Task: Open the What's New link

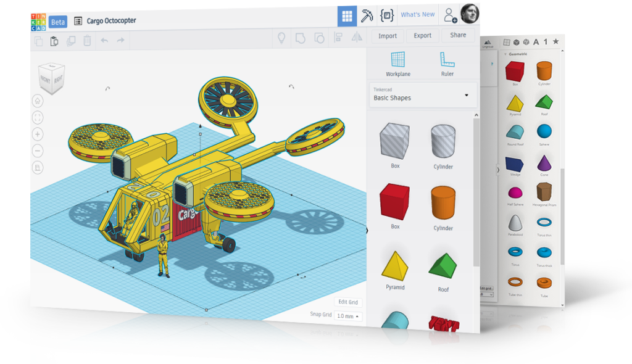Action: pos(418,15)
